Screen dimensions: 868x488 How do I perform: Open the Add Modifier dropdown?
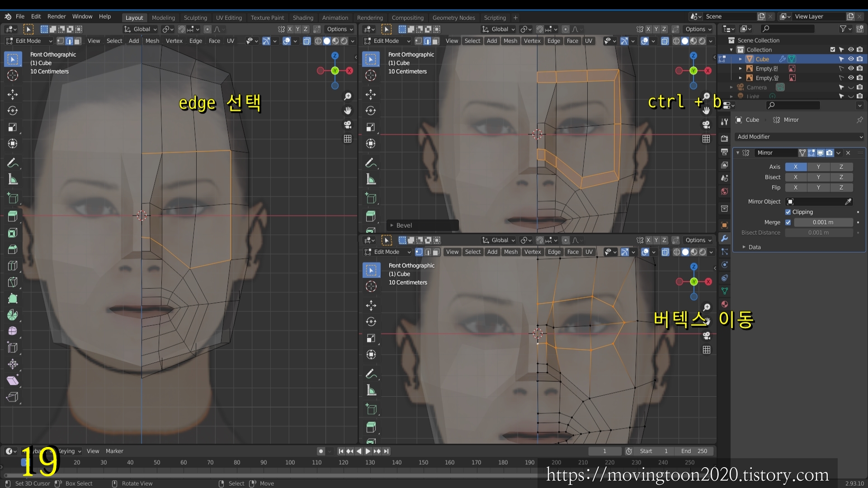point(799,137)
